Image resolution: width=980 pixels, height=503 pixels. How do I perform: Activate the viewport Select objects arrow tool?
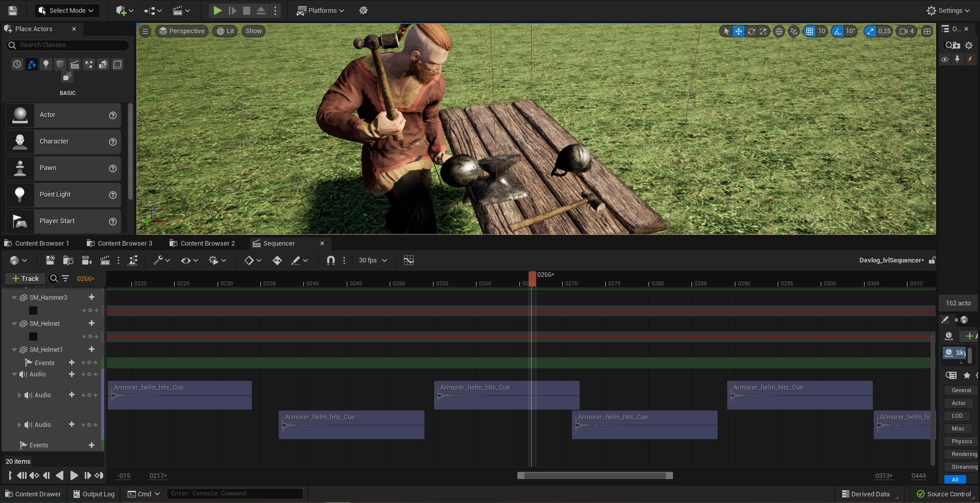726,31
